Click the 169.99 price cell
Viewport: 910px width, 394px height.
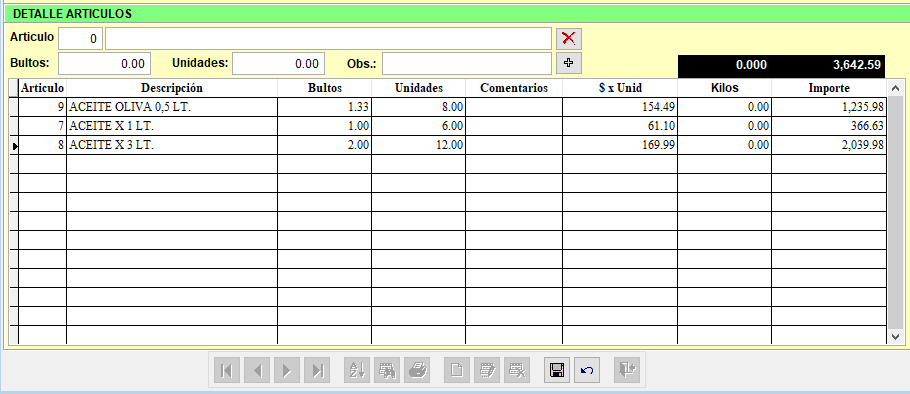pos(620,145)
